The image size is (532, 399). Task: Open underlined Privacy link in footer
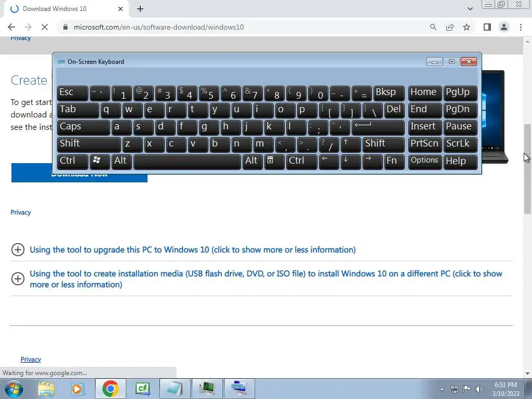click(31, 360)
